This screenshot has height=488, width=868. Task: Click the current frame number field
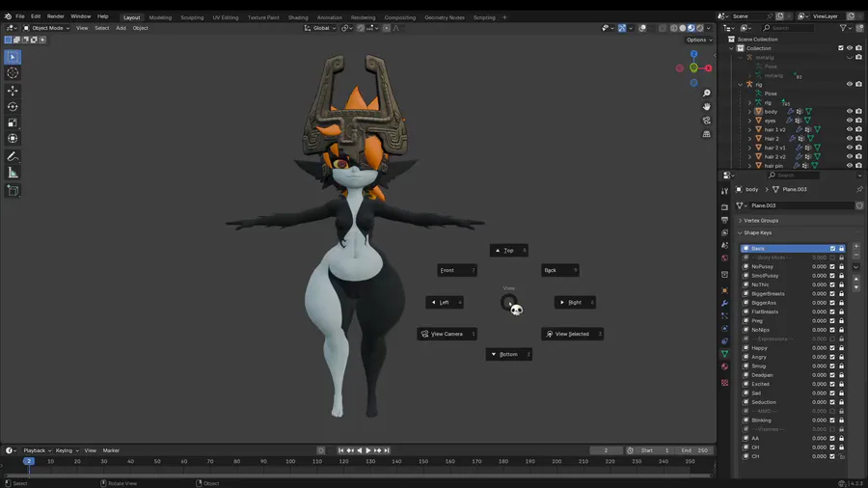coord(606,450)
